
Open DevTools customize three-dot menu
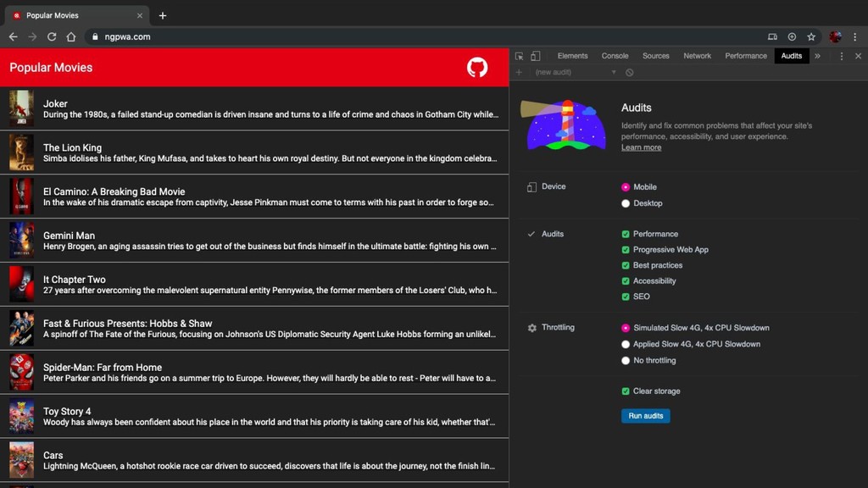[x=842, y=56]
